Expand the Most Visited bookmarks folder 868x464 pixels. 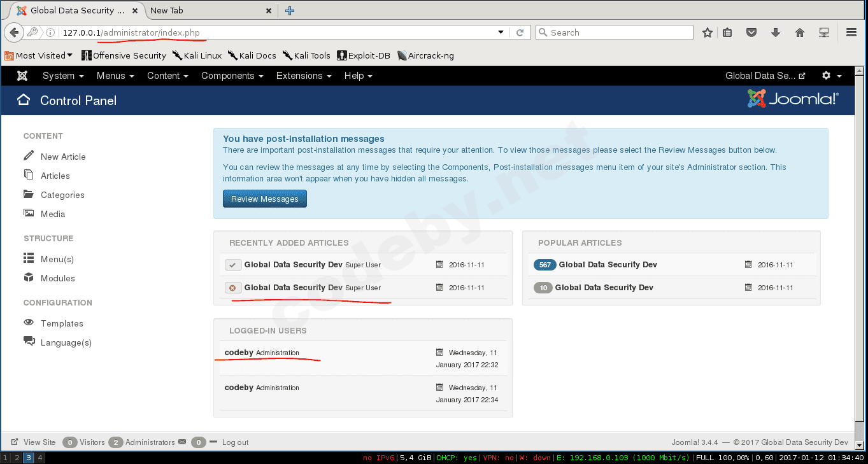pos(39,55)
